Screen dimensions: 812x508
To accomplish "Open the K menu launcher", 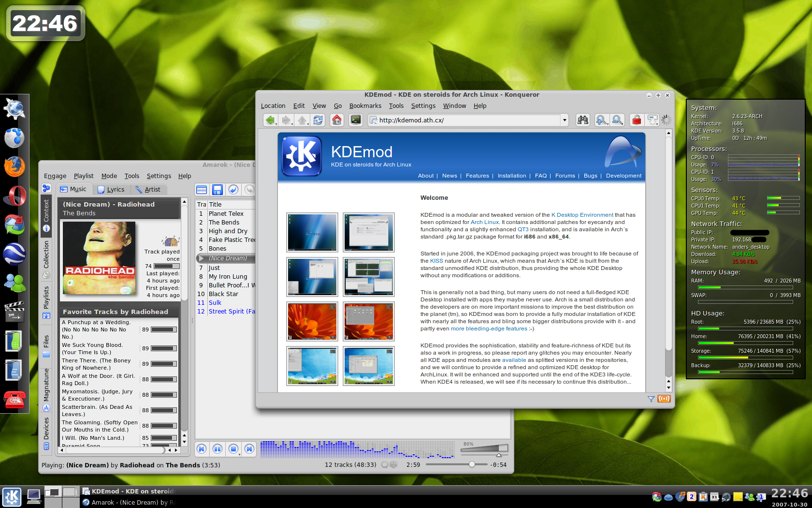I will tap(12, 497).
